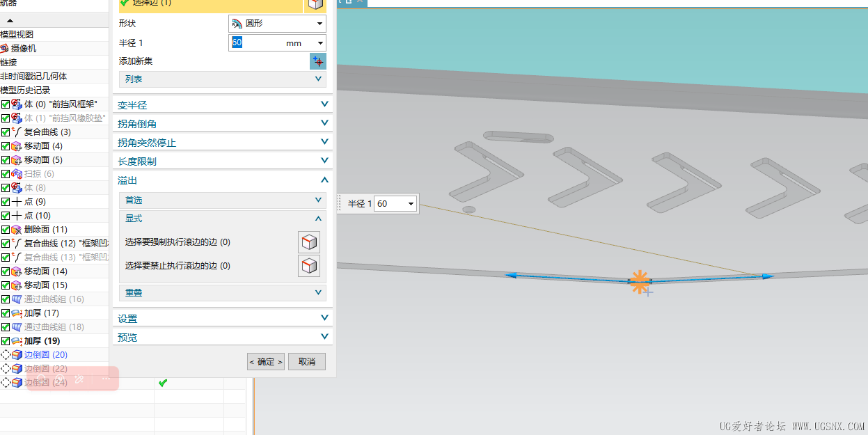
Task: Click the move face icon of 移动面 (15)
Action: (x=17, y=285)
